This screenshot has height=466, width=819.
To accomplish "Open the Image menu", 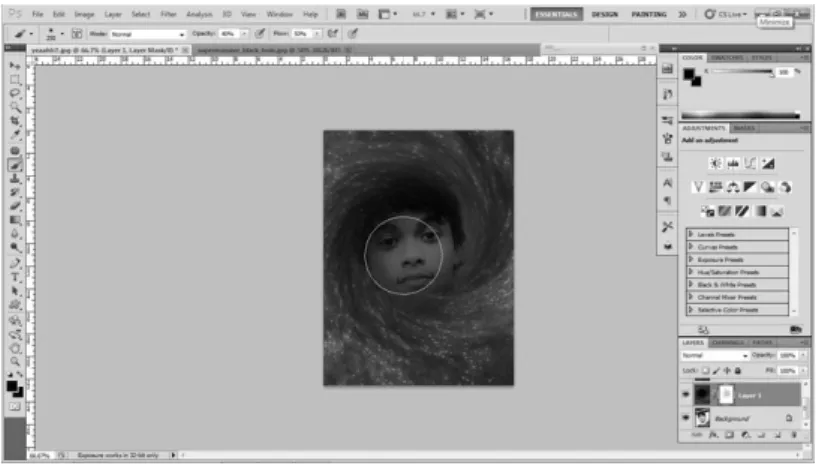I will pos(84,14).
